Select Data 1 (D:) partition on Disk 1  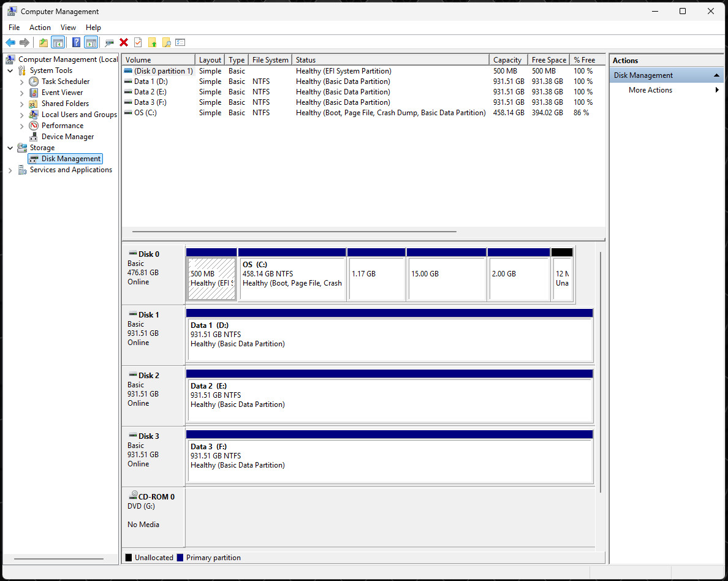point(390,336)
